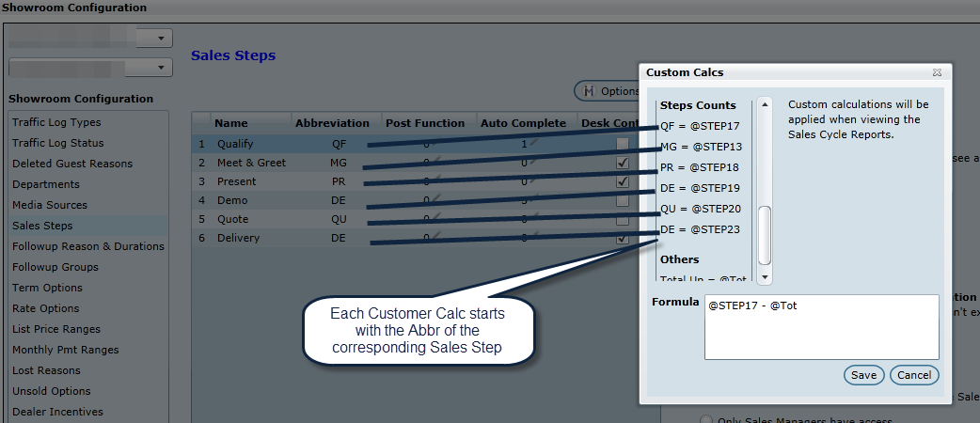The height and width of the screenshot is (423, 980).
Task: Edit Auto Complete value for Qualify row
Action: tap(530, 143)
